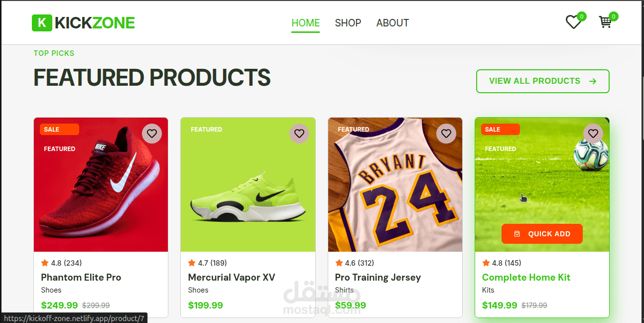Add Pro Training Jersey to wishlist
644x323 pixels.
446,134
